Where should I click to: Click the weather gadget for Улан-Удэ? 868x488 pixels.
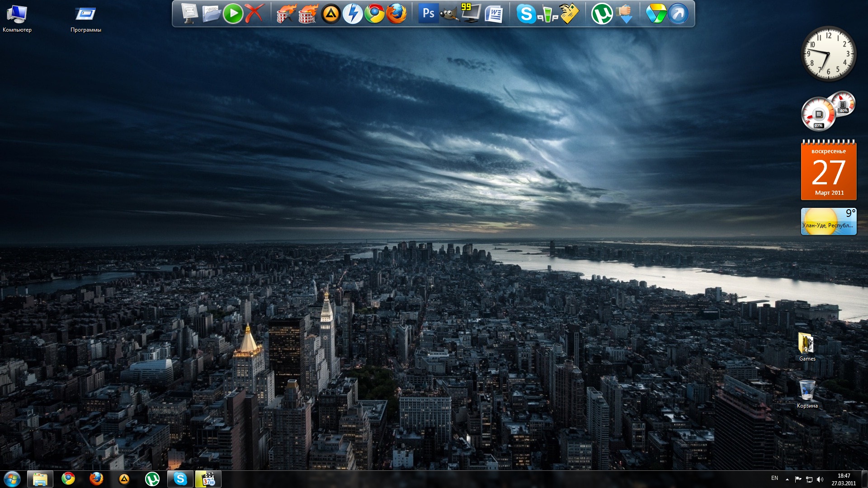[x=828, y=221]
